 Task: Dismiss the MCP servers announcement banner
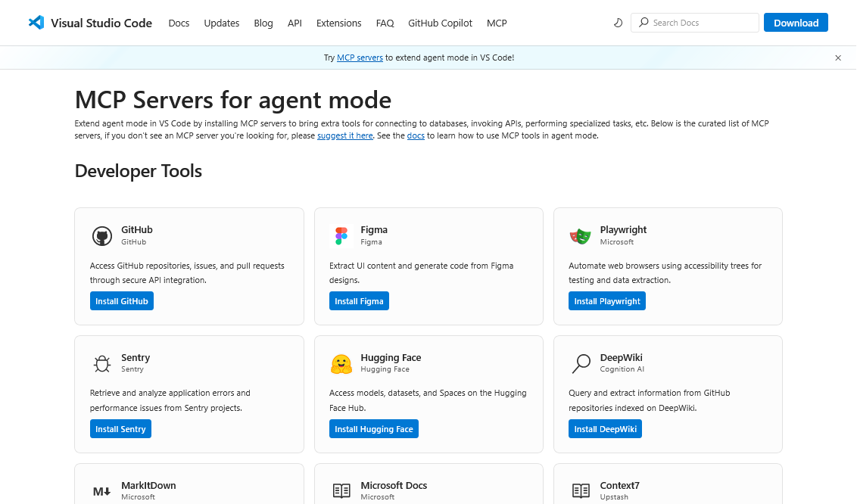(838, 58)
